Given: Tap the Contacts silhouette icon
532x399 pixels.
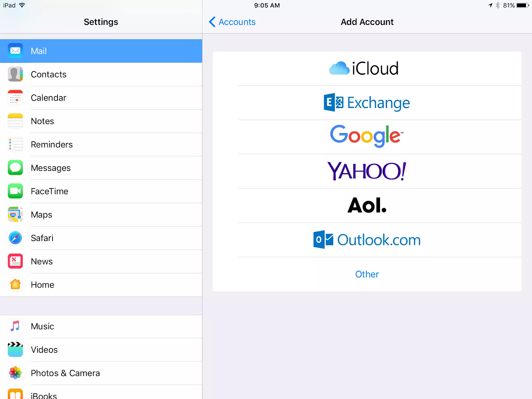Looking at the screenshot, I should 15,74.
